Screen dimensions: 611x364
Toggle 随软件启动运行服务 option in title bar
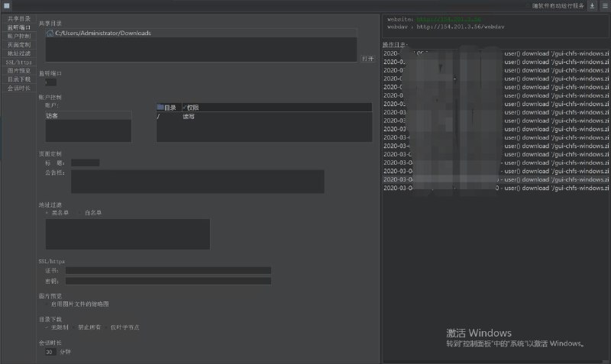pyautogui.click(x=558, y=5)
